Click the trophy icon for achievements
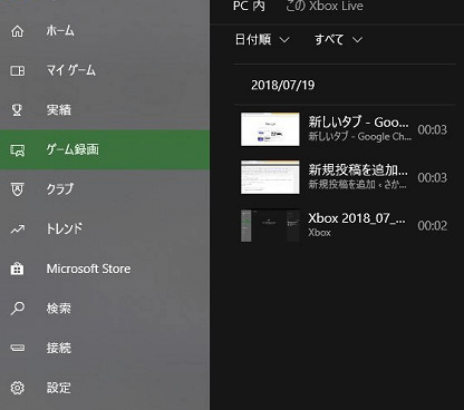 [17, 110]
